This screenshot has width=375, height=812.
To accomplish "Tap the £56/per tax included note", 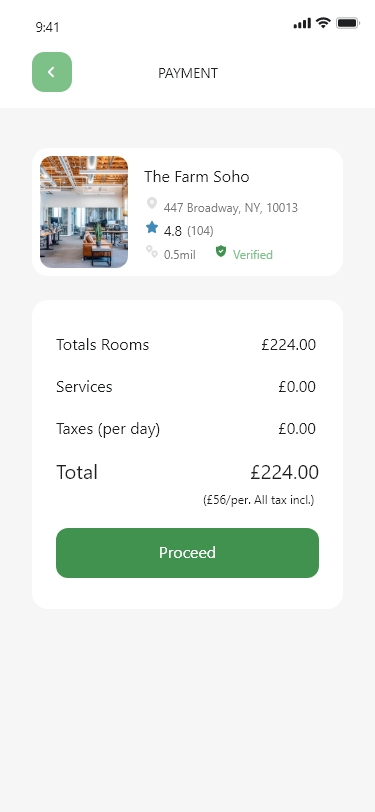I will click(x=258, y=500).
